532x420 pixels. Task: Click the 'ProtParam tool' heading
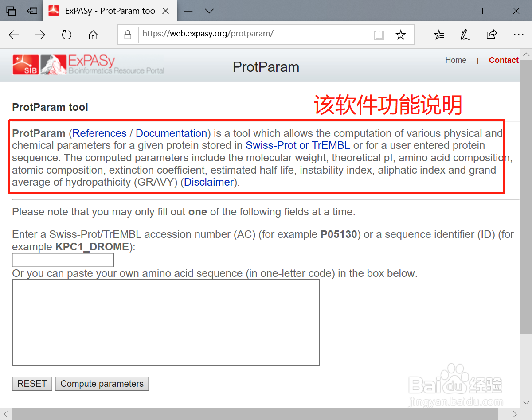(x=50, y=107)
